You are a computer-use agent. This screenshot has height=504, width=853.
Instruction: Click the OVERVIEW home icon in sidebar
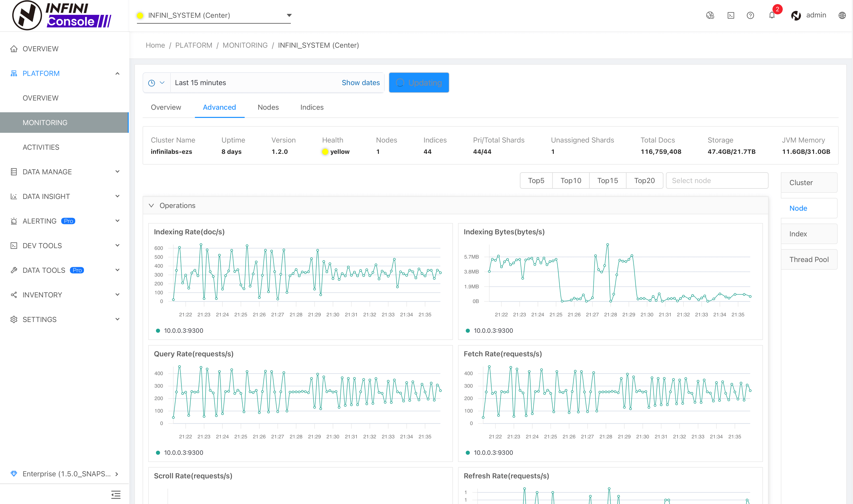coord(14,49)
